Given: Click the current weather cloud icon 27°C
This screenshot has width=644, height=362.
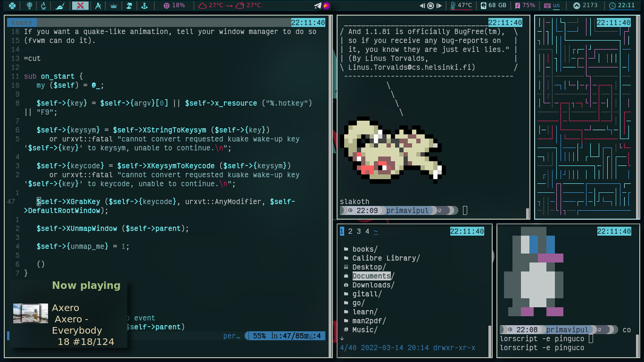Looking at the screenshot, I should click(x=211, y=6).
